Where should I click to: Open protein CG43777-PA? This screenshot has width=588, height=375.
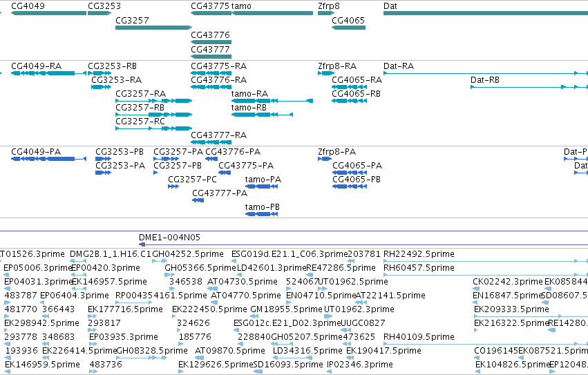[220, 193]
